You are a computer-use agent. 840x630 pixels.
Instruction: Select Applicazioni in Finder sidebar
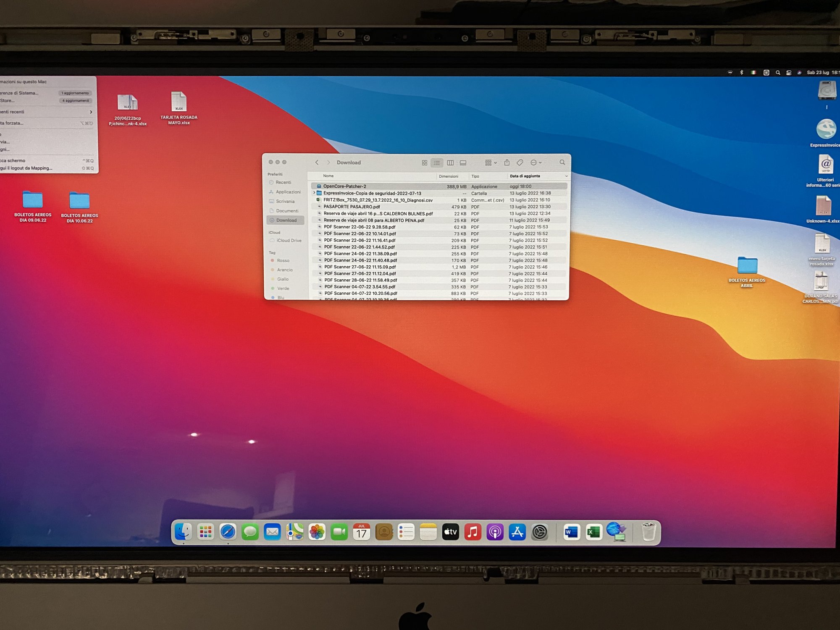click(288, 192)
